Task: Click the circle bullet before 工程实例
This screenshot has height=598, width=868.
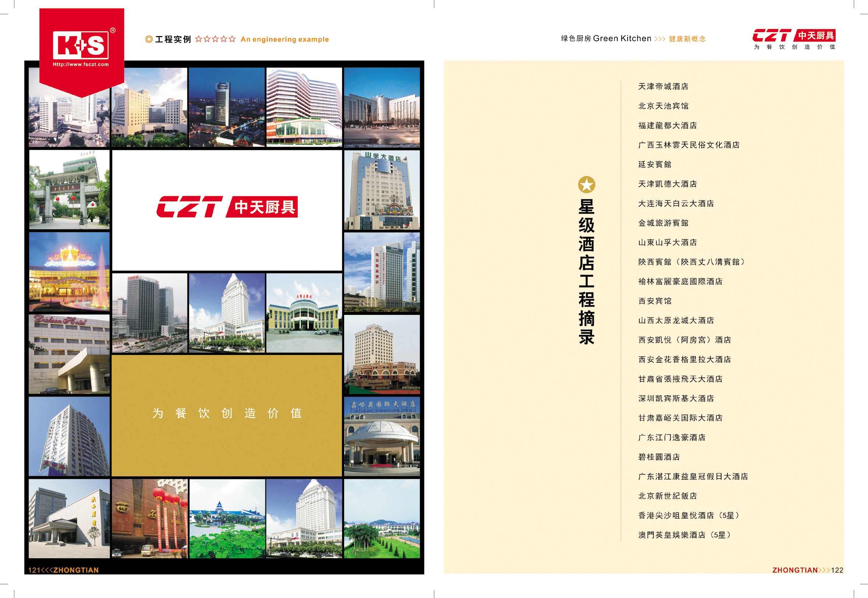Action: 149,39
